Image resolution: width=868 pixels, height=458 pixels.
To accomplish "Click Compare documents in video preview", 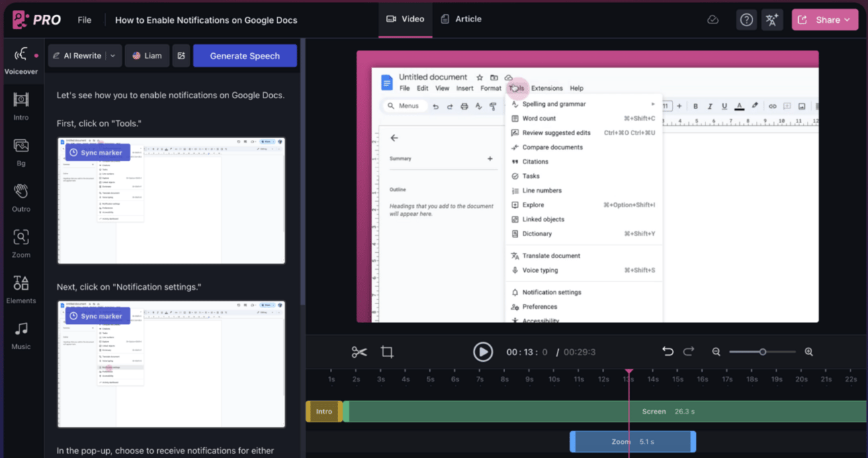I will click(553, 147).
